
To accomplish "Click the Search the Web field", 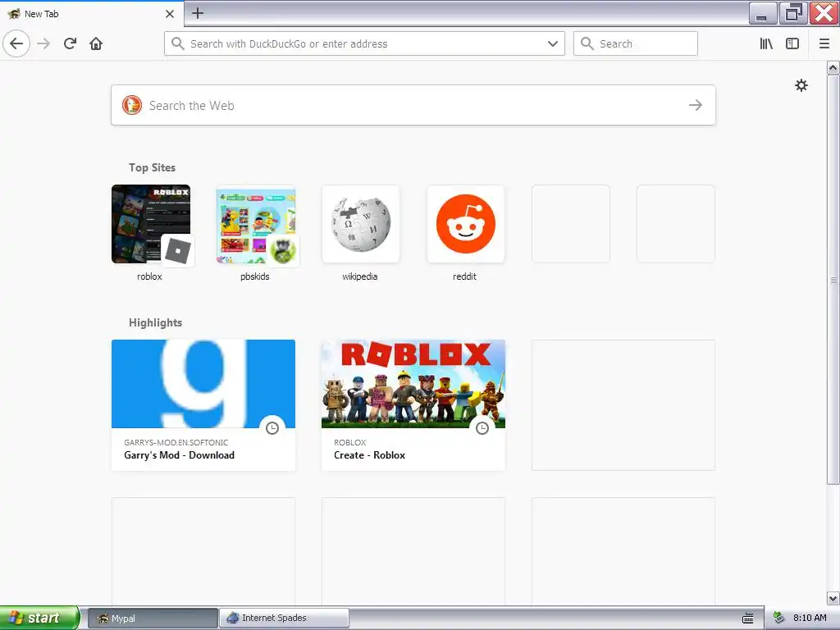I will pyautogui.click(x=413, y=105).
